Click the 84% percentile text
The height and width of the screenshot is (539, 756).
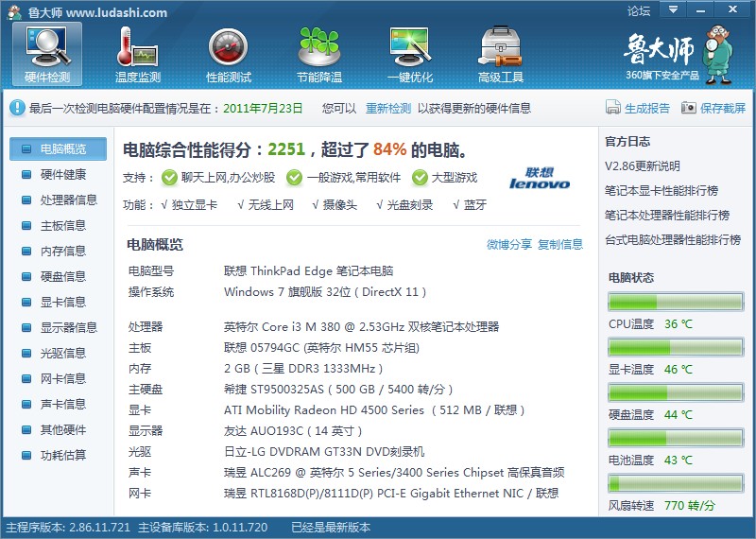click(x=389, y=149)
